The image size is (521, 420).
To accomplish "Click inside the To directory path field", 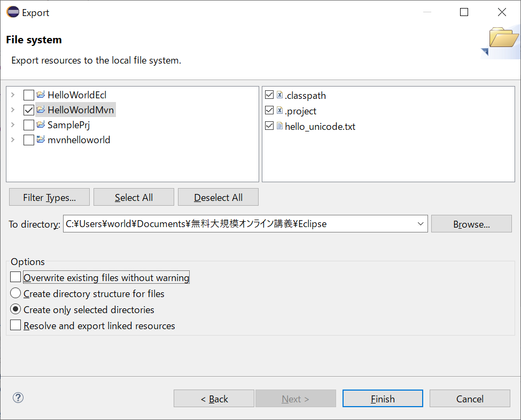I will tap(214, 223).
